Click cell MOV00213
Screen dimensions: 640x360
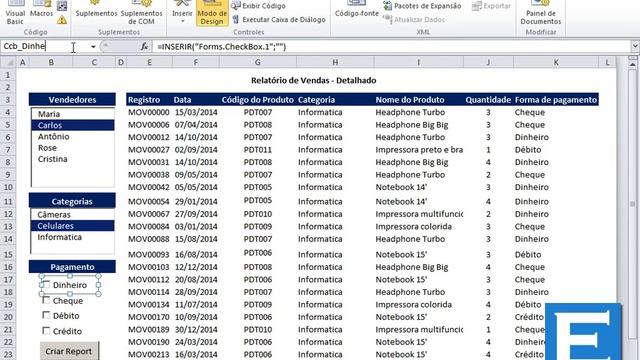149,354
